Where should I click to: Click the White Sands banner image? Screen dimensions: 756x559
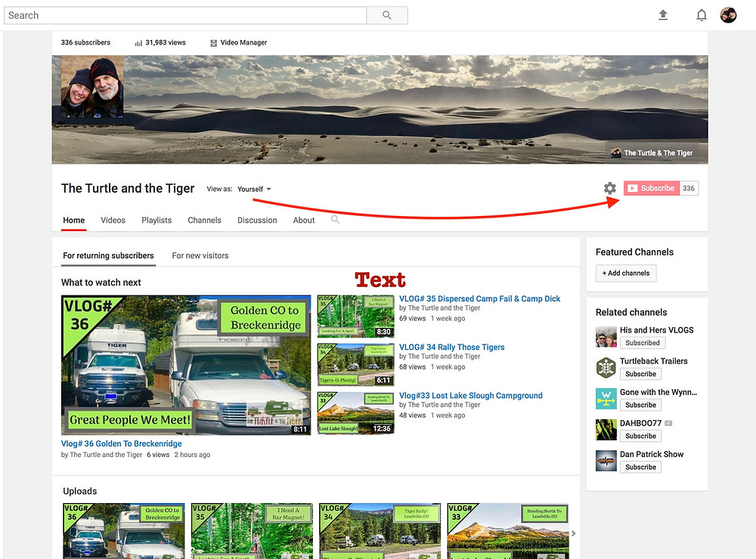(x=380, y=110)
